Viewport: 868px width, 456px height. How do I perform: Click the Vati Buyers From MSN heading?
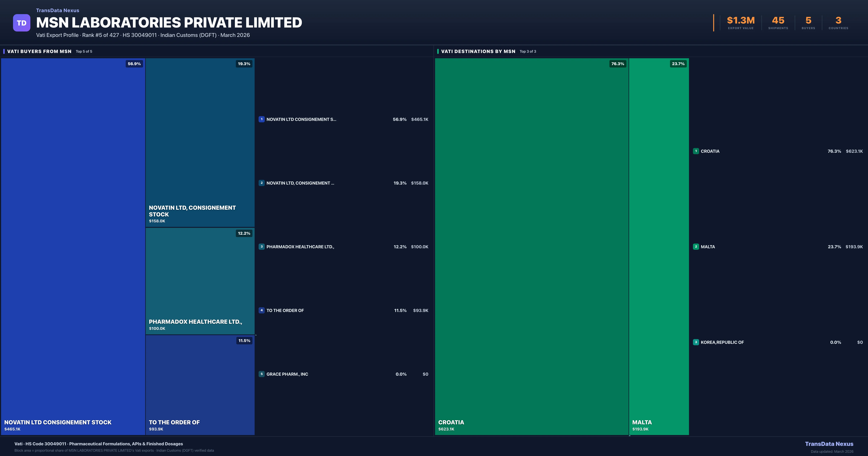(x=39, y=52)
